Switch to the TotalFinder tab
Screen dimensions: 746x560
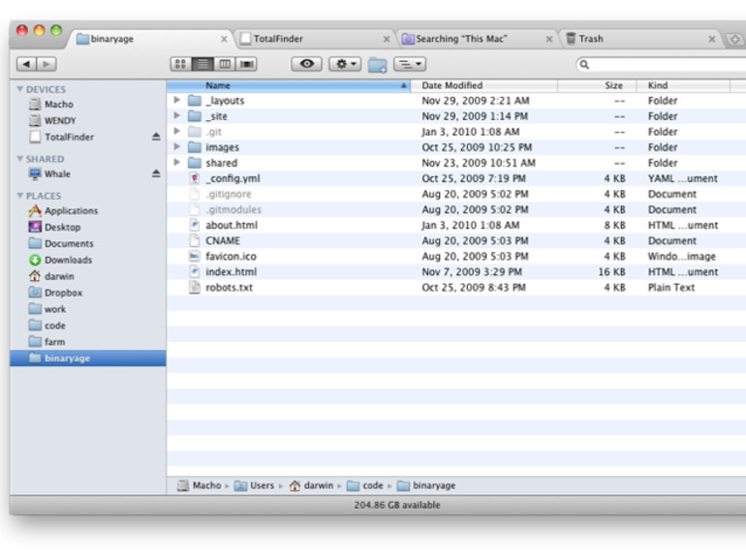[279, 39]
